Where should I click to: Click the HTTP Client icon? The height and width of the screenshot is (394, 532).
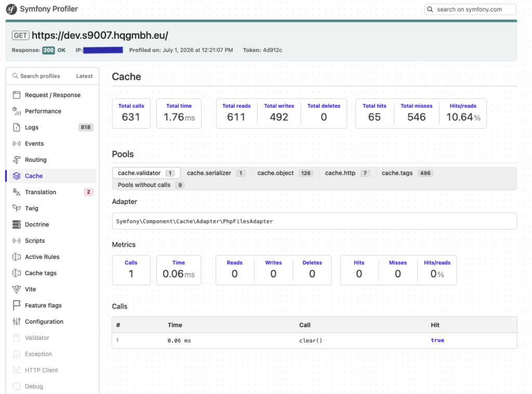click(x=16, y=370)
